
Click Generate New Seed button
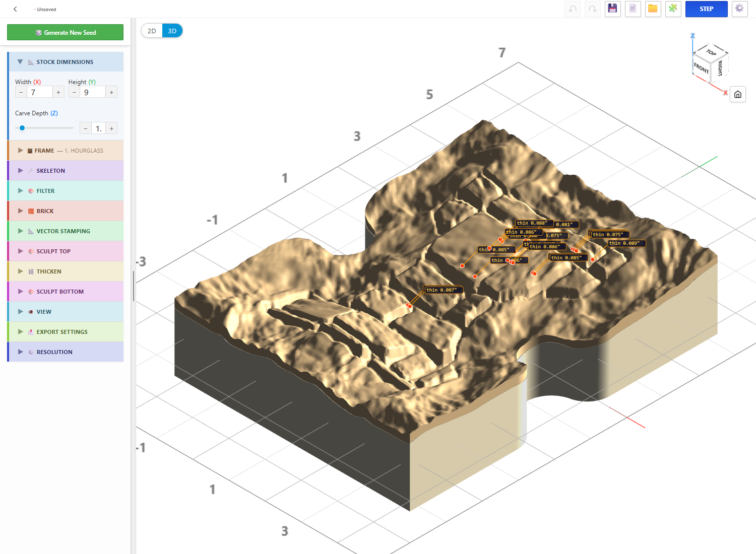coord(65,32)
